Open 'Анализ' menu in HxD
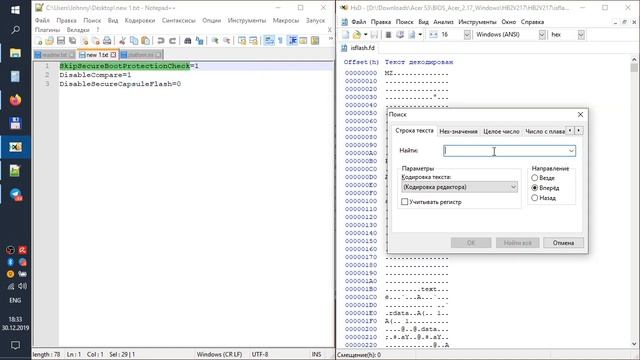 tap(443, 22)
